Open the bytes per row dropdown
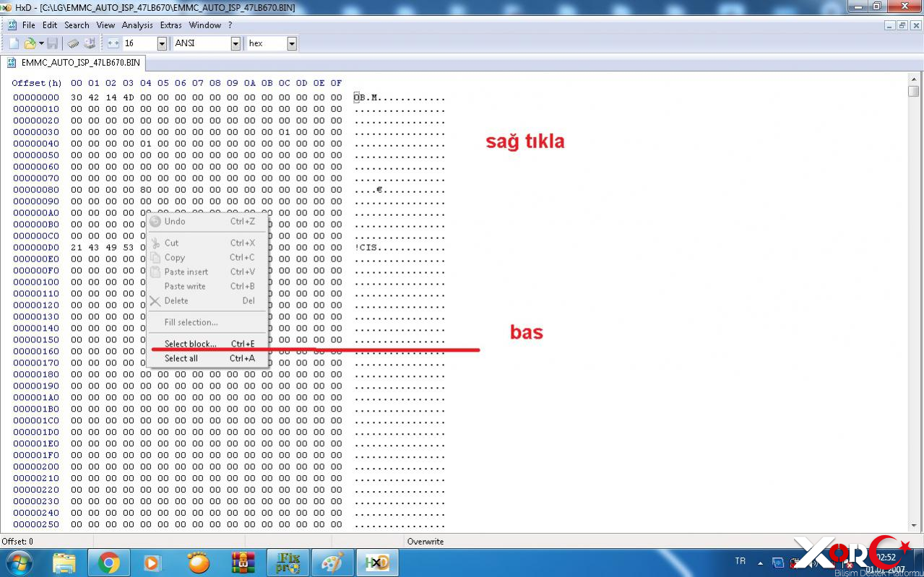 point(163,43)
